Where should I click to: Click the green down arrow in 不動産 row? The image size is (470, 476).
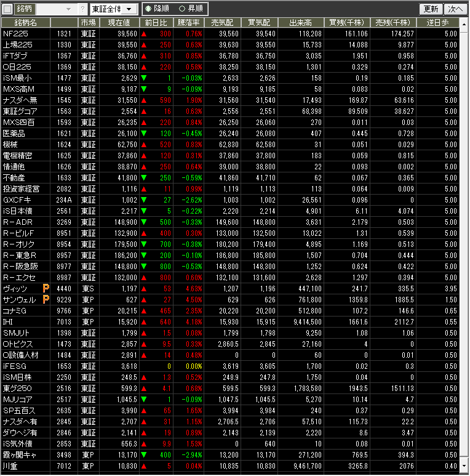point(144,178)
